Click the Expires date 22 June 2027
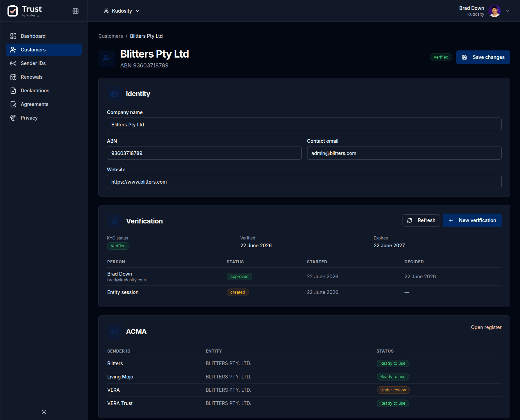The height and width of the screenshot is (420, 520). (x=389, y=246)
